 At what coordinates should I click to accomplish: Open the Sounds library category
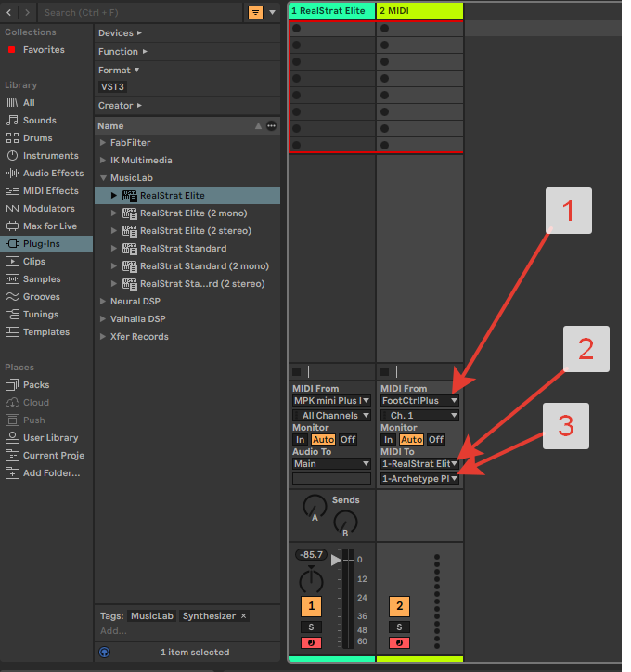39,120
